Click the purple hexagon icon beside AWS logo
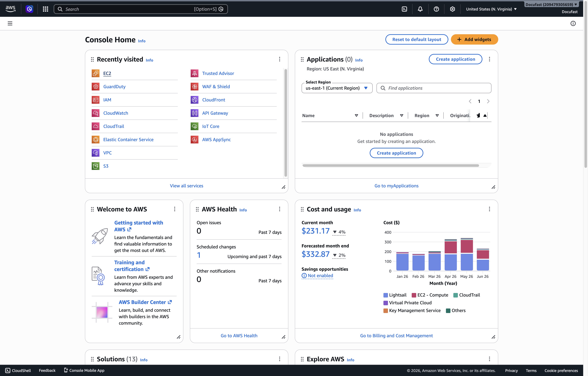Image resolution: width=588 pixels, height=376 pixels. tap(29, 9)
